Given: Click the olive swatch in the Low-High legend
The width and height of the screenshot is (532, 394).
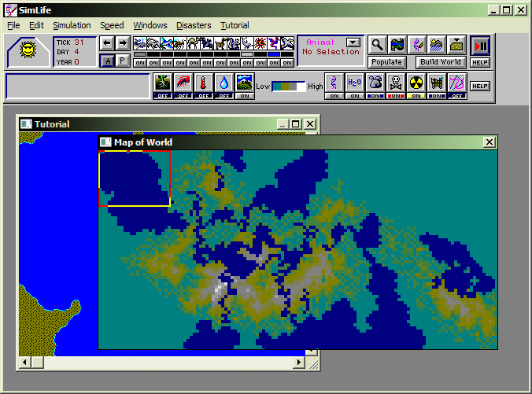Looking at the screenshot, I should [285, 87].
